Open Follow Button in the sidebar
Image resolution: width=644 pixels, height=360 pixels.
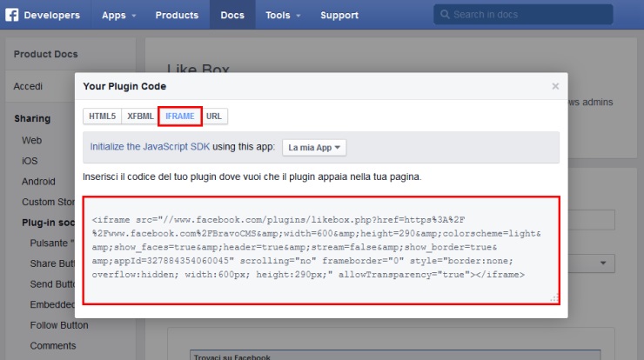pyautogui.click(x=59, y=325)
